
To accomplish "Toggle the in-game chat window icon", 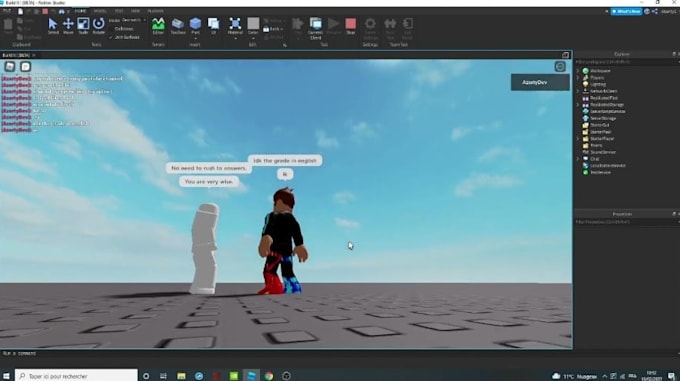I will 26,66.
